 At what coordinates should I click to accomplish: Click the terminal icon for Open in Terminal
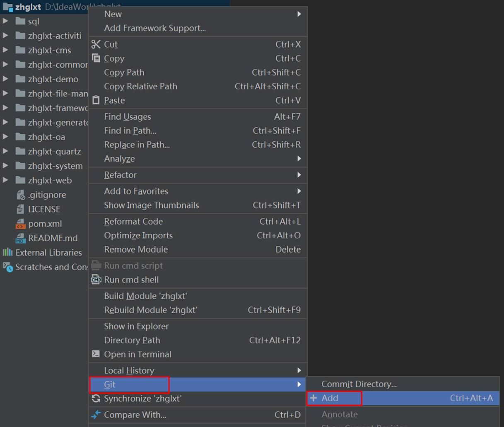tap(96, 354)
